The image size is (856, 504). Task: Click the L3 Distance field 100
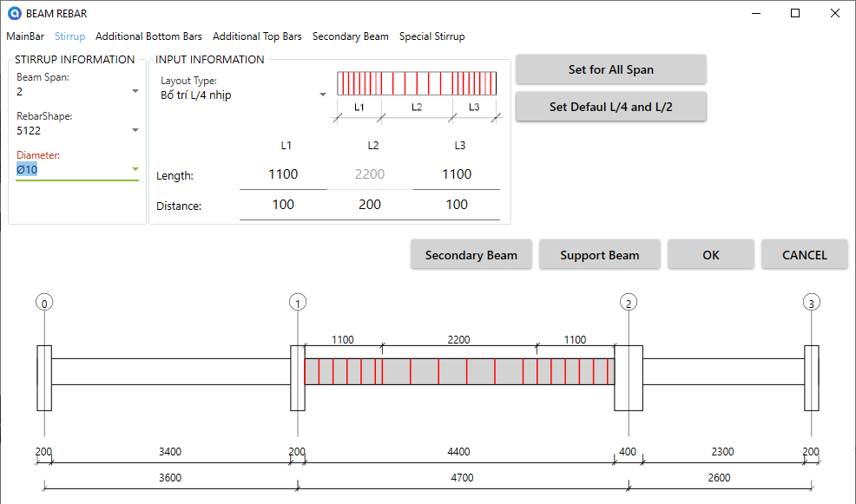coord(457,205)
